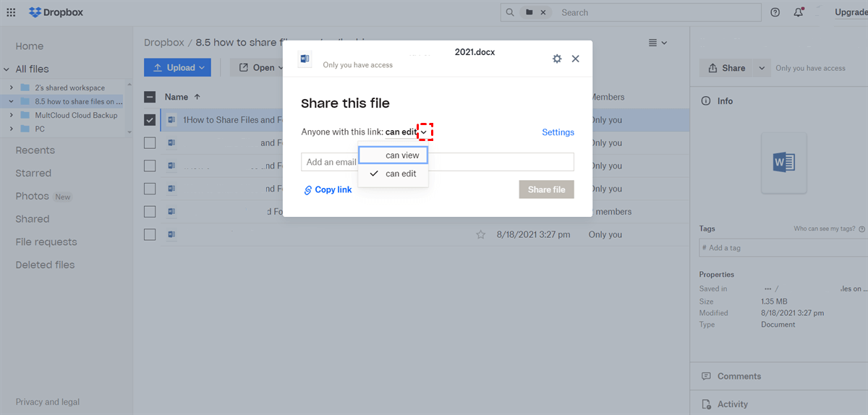Screen dimensions: 868x415
Task: Expand the link permission dropdown arrow
Action: (x=425, y=132)
